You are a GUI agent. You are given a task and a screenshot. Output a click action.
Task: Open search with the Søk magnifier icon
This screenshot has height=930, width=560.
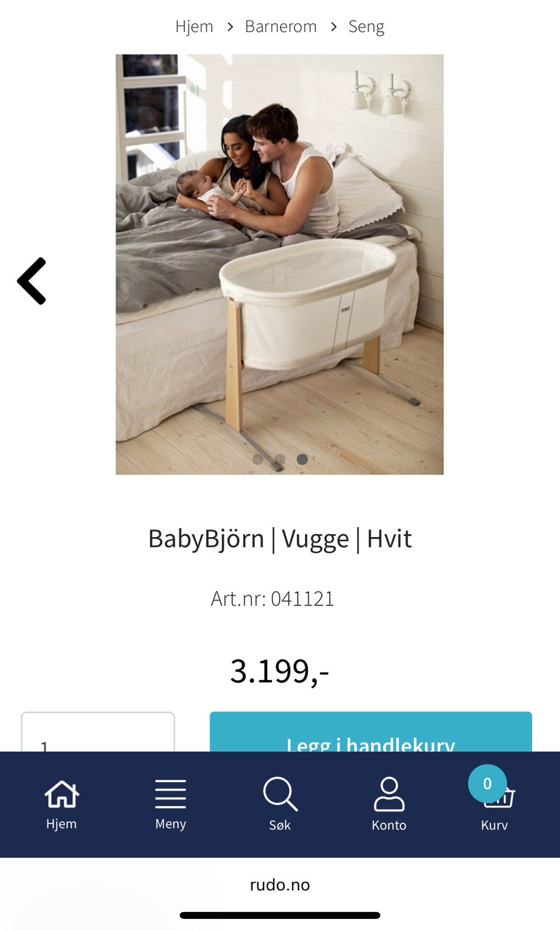point(280,794)
